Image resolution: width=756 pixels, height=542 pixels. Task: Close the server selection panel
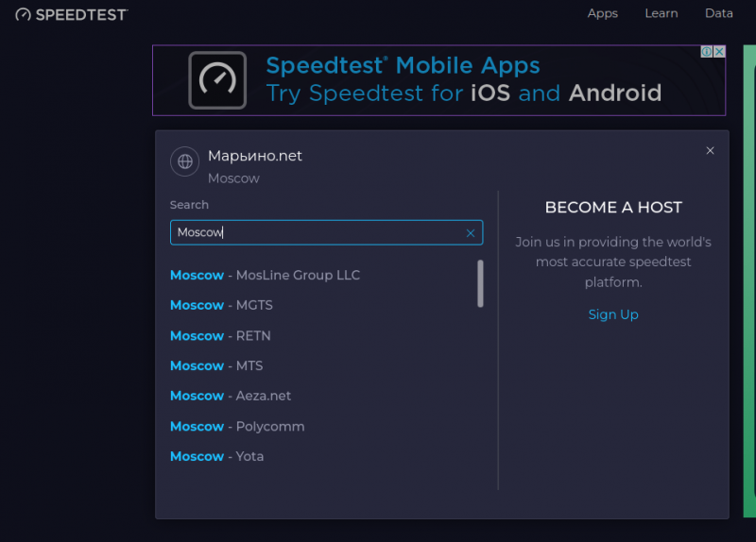710,151
